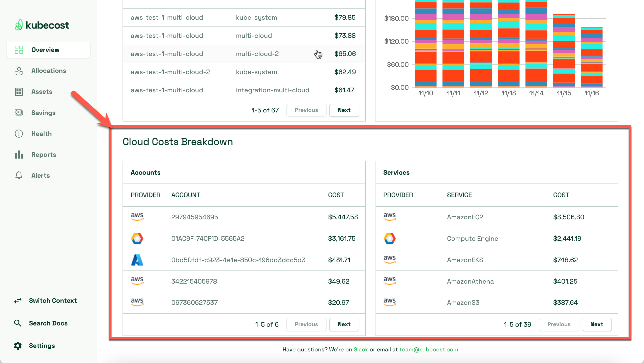Click Next in the Accounts table
This screenshot has width=644, height=363.
click(344, 324)
